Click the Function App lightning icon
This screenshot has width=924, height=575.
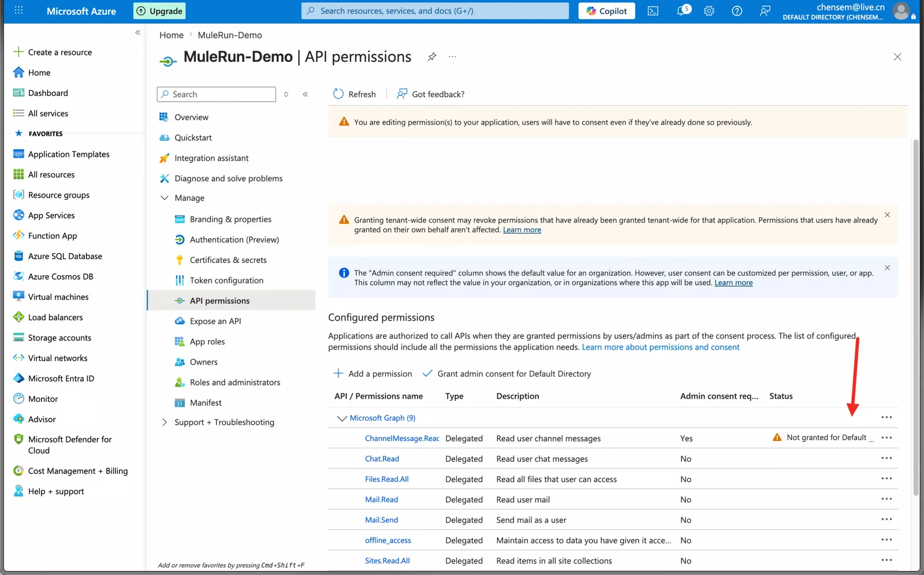click(18, 235)
